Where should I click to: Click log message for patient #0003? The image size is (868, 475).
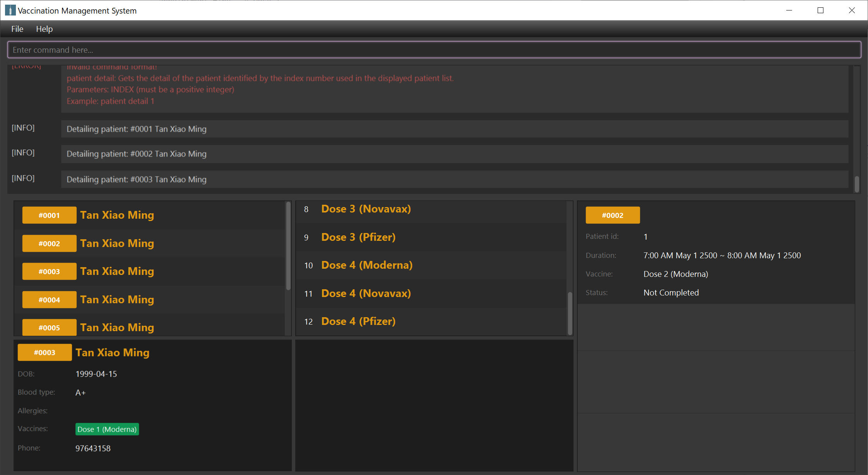[x=136, y=180]
